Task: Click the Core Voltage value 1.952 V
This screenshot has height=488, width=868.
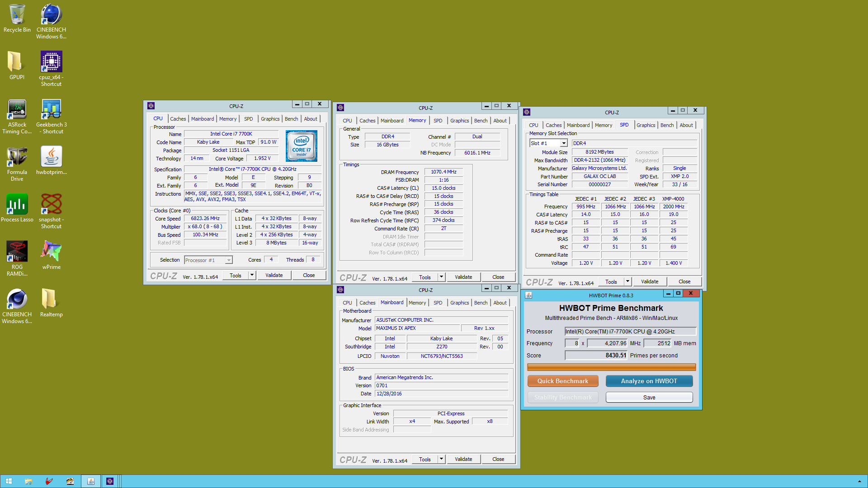Action: point(262,158)
